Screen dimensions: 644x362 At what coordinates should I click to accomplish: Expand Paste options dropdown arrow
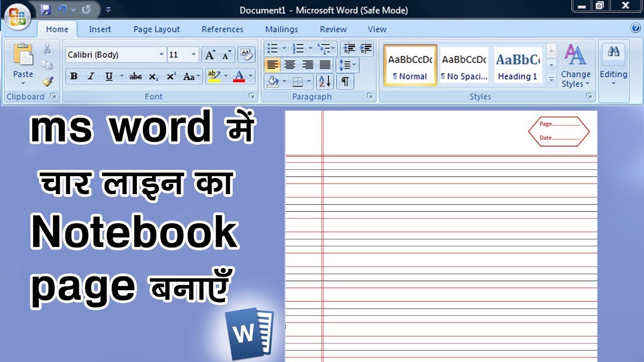point(23,84)
